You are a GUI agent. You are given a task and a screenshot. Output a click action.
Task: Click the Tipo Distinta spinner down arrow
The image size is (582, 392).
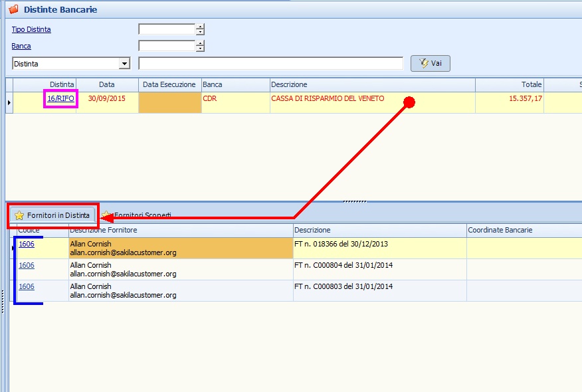200,32
